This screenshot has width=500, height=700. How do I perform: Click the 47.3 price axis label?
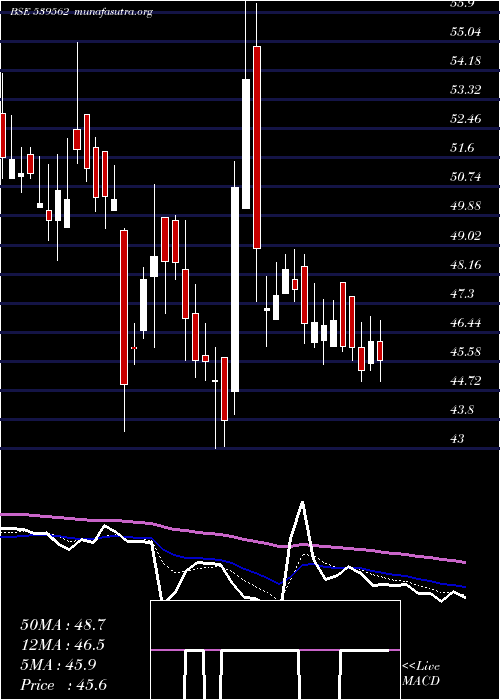(x=462, y=293)
